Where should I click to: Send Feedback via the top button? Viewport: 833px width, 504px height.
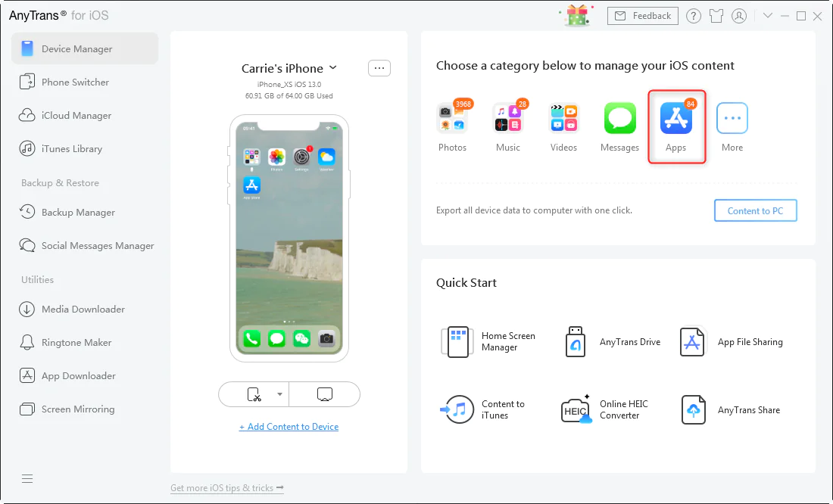pyautogui.click(x=643, y=16)
